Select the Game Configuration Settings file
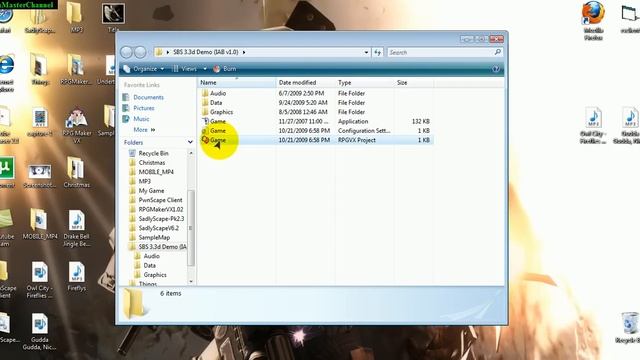 [x=218, y=131]
